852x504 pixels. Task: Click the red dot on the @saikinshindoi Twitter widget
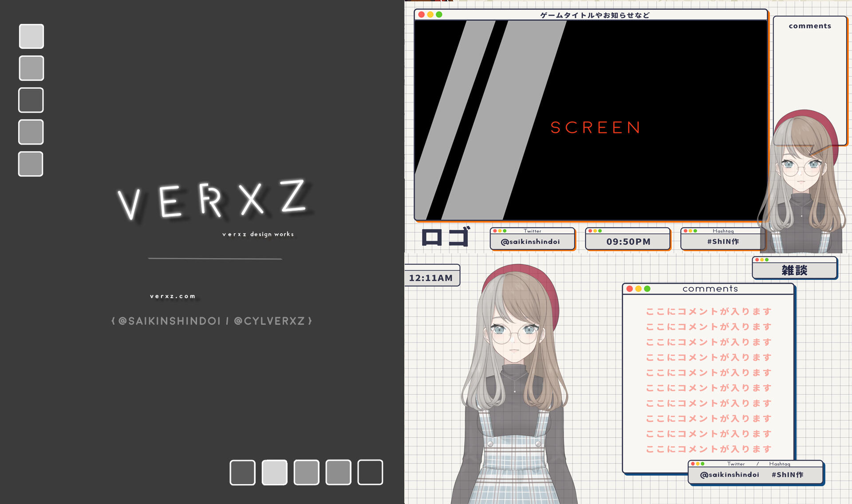pyautogui.click(x=495, y=231)
